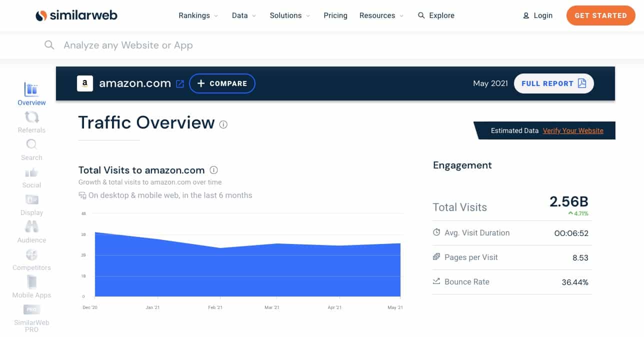The width and height of the screenshot is (644, 337).
Task: Click the Engagement heading
Action: point(462,165)
